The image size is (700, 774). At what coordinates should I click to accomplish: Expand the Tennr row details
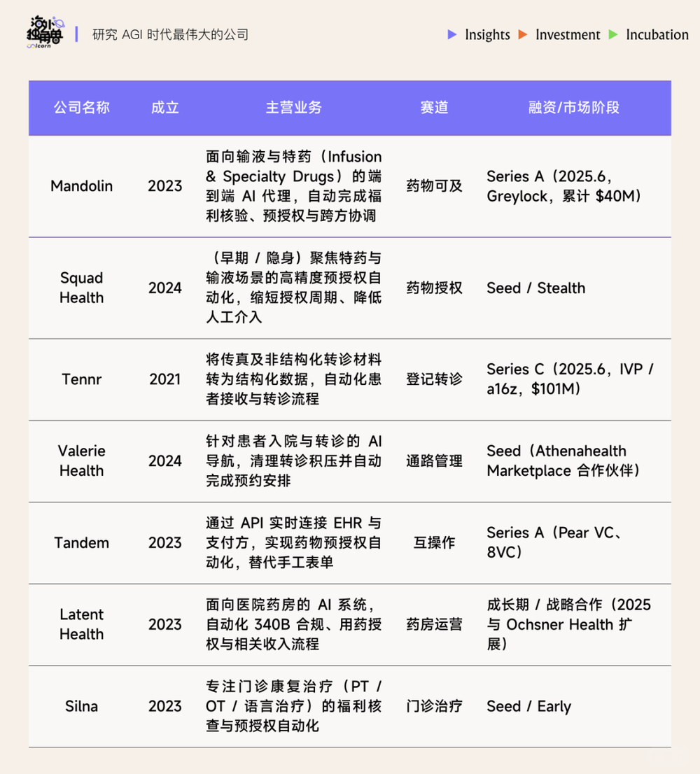click(x=82, y=379)
